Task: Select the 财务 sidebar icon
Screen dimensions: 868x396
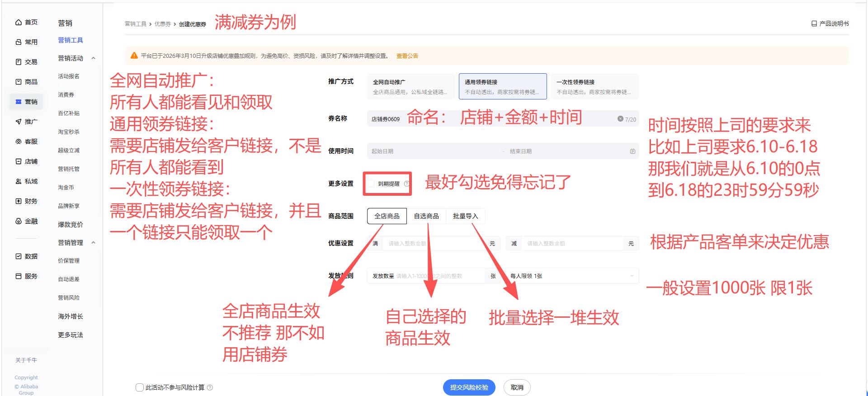Action: pyautogui.click(x=19, y=201)
